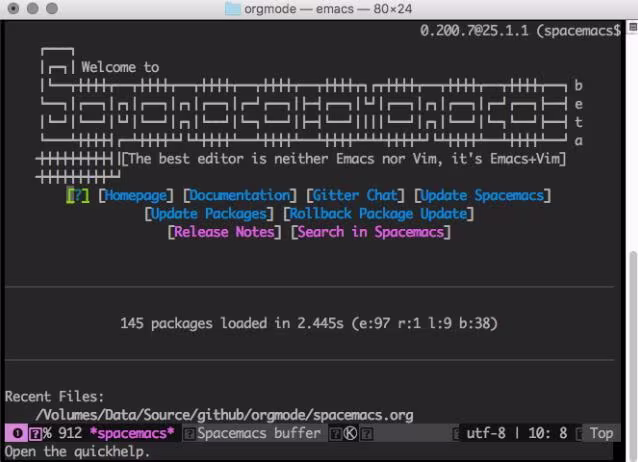Screen dimensions: 638x462
Task: Open the Documentation link
Action: click(240, 196)
